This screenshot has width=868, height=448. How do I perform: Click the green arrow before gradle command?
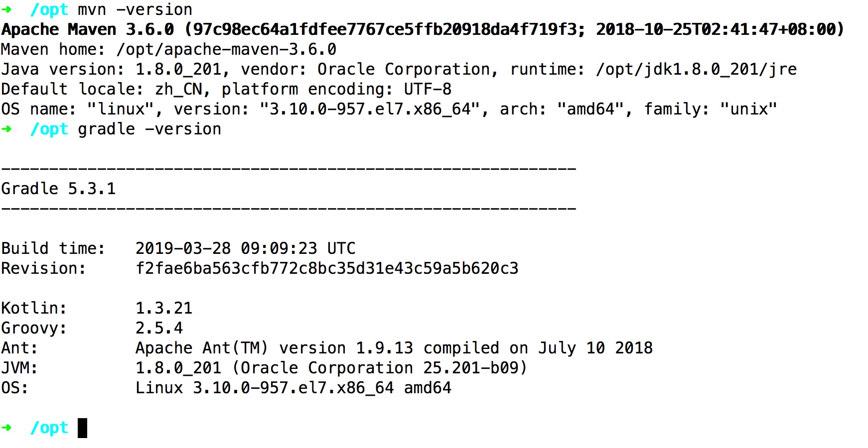point(6,129)
